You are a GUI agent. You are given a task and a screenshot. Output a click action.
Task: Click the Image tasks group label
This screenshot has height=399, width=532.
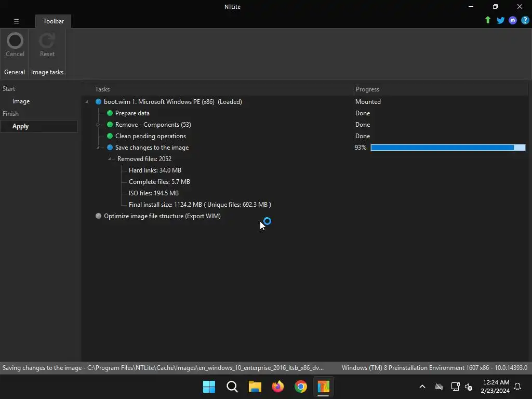pos(47,72)
